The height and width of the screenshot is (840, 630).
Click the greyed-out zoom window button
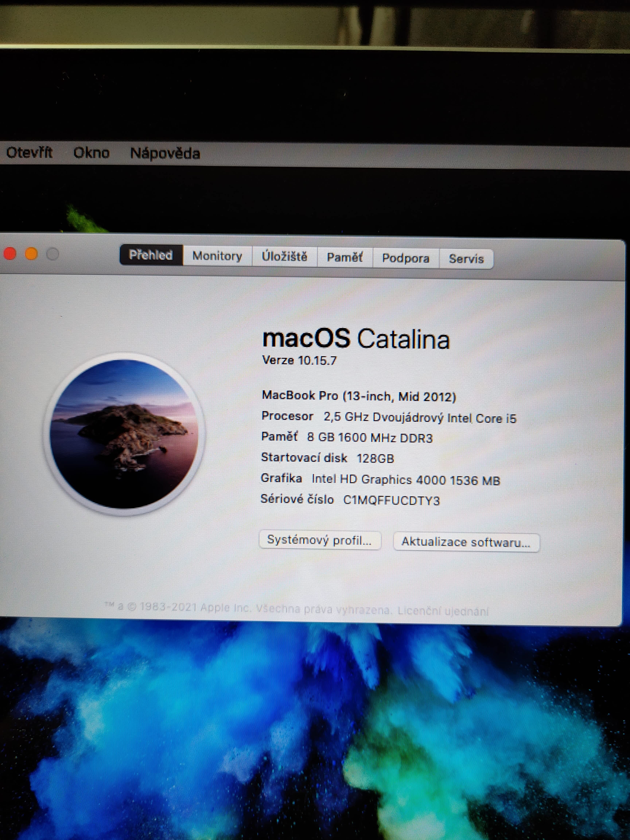tap(53, 254)
